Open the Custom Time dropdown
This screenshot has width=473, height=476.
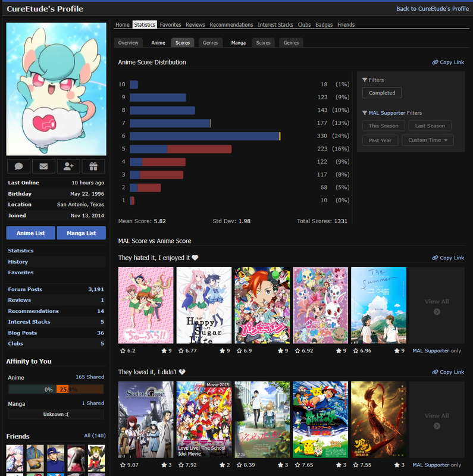pos(428,140)
